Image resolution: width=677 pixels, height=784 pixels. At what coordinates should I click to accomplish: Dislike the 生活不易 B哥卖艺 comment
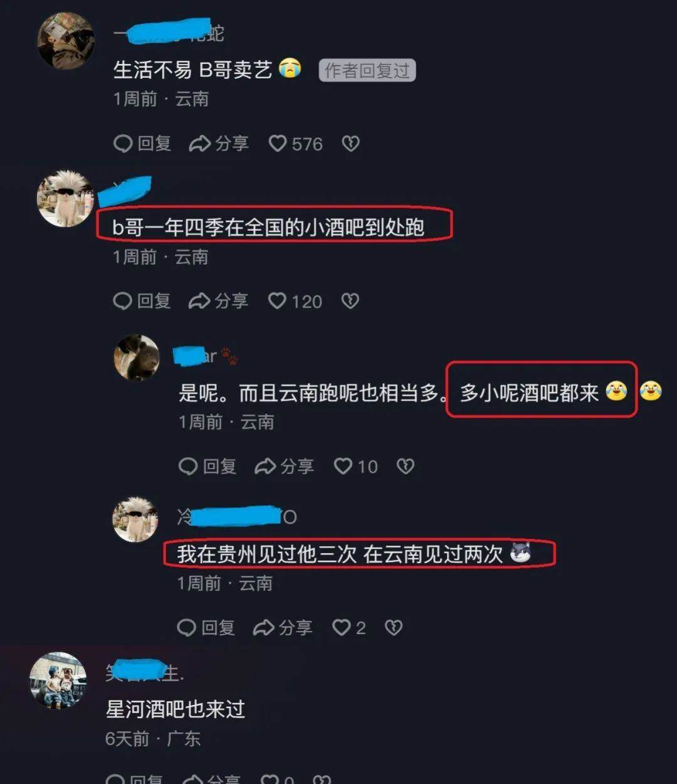[x=350, y=144]
